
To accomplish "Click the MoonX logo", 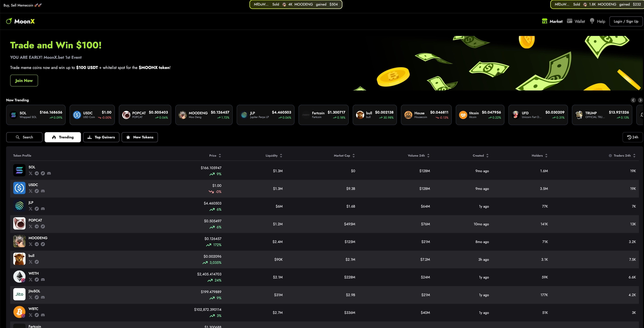I will click(21, 21).
